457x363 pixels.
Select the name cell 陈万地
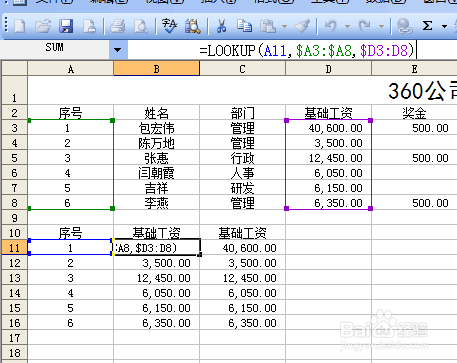click(157, 143)
